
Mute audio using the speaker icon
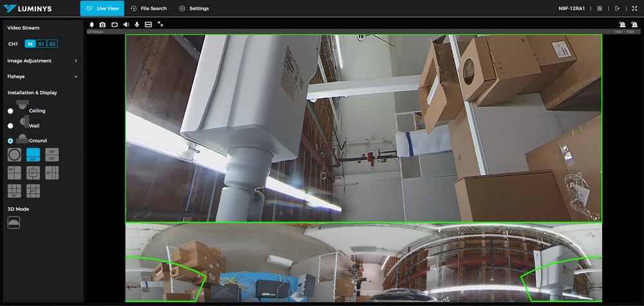coord(126,24)
